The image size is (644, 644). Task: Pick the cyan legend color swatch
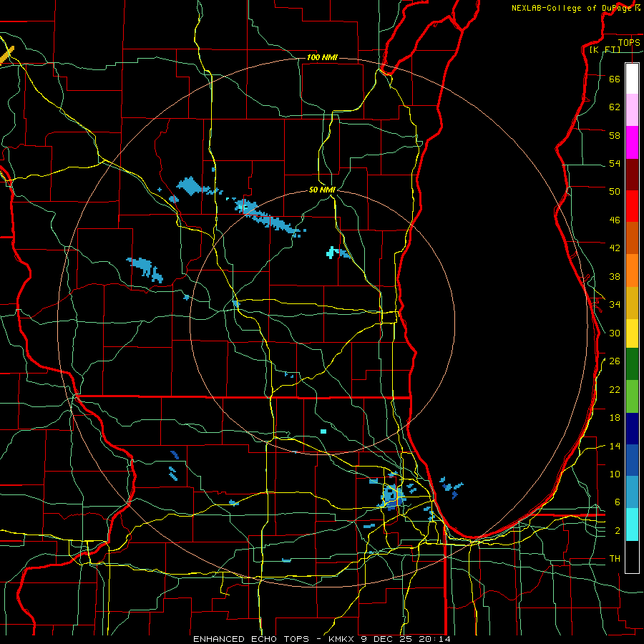[632, 525]
